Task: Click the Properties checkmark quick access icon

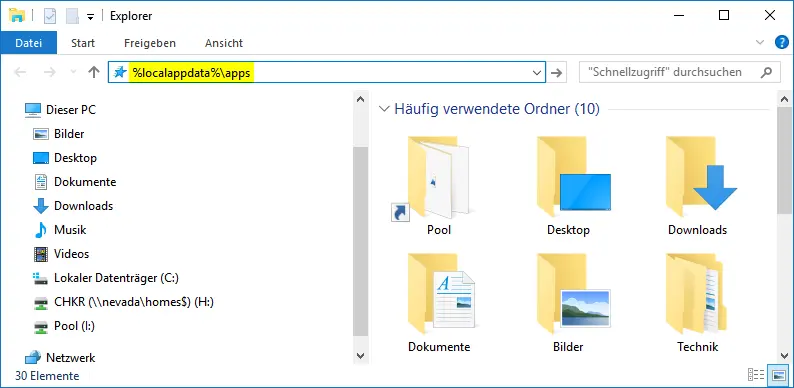Action: click(x=50, y=16)
